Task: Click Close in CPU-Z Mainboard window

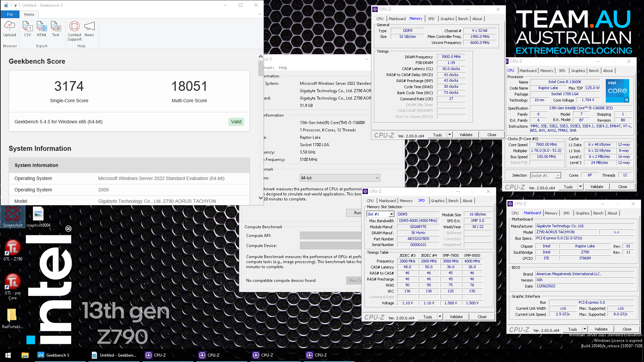Action: pos(627,329)
